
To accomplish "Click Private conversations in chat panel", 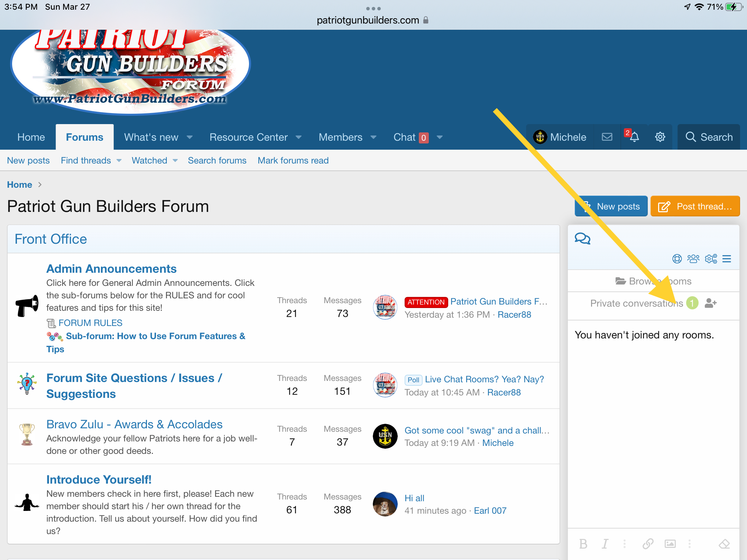I will (637, 303).
